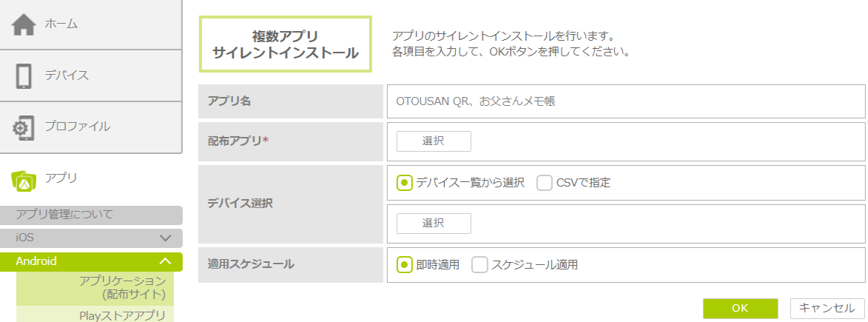Screen dimensions: 868x322
Task: Open アプリ管理について page
Action: point(64,215)
